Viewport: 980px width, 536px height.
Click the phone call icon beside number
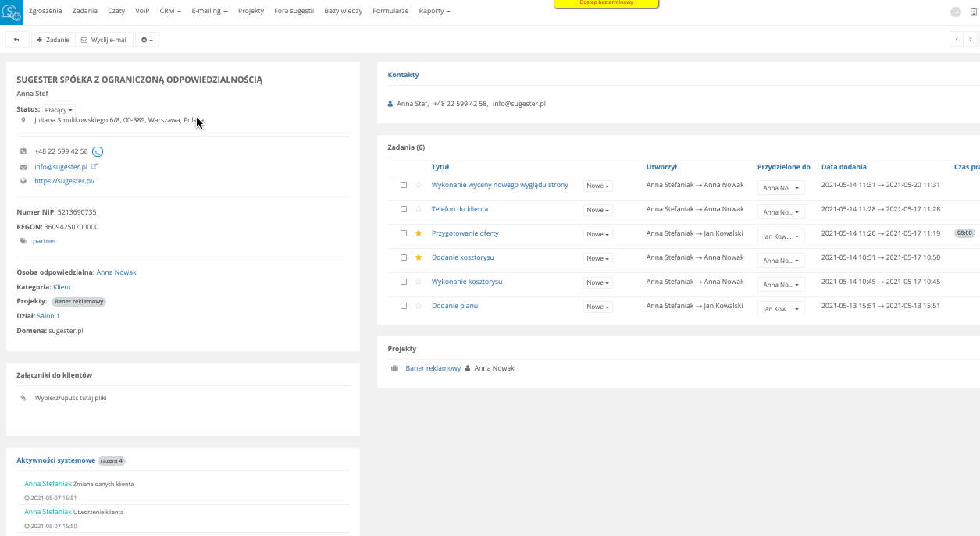point(98,151)
